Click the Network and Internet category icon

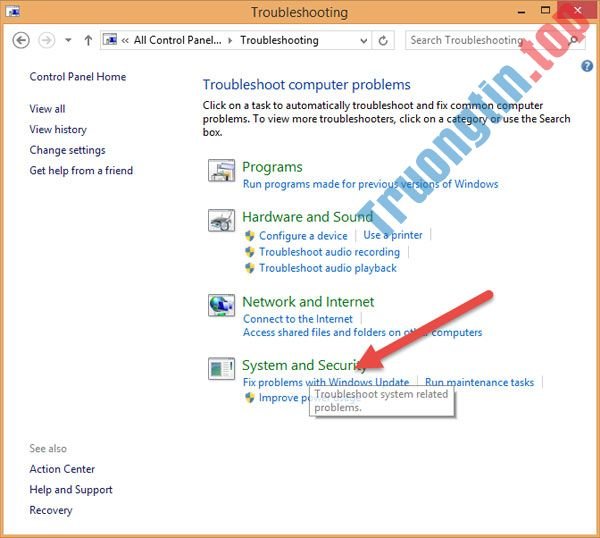221,305
